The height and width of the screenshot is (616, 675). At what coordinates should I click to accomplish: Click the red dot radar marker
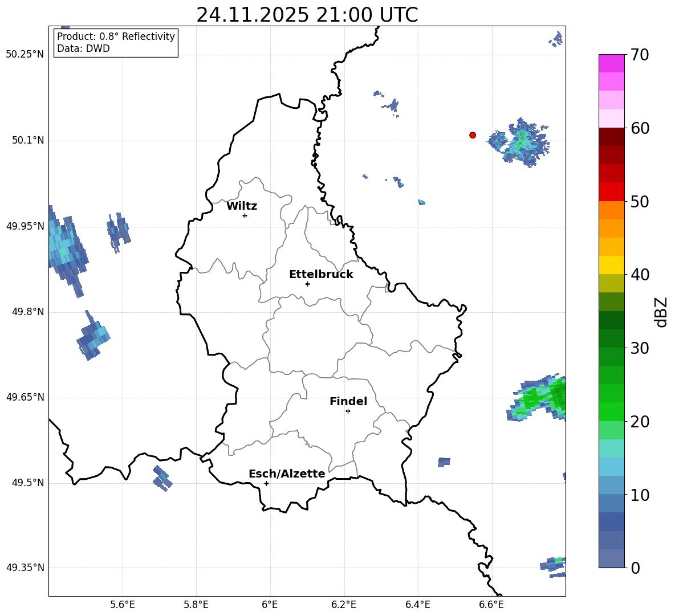click(473, 135)
